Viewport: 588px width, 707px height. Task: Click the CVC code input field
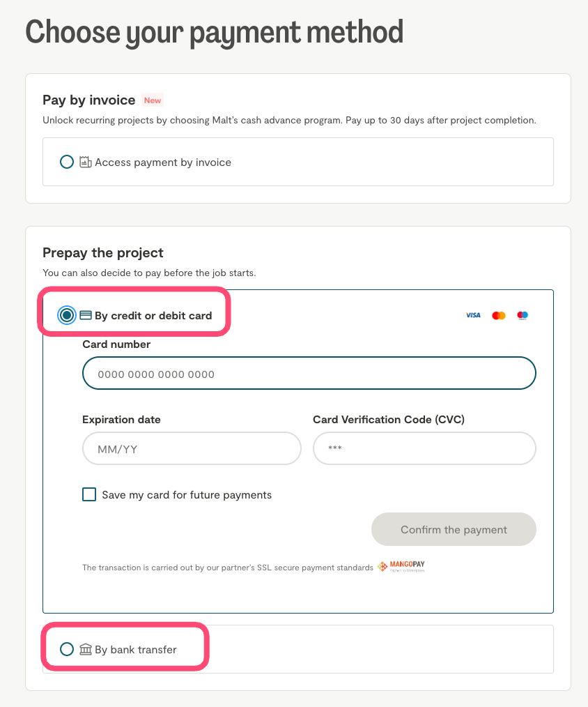pyautogui.click(x=424, y=449)
